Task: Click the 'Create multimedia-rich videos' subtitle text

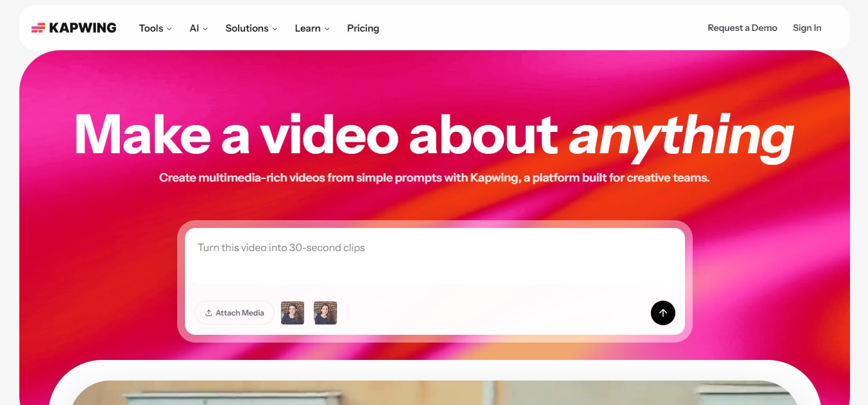Action: pyautogui.click(x=434, y=177)
